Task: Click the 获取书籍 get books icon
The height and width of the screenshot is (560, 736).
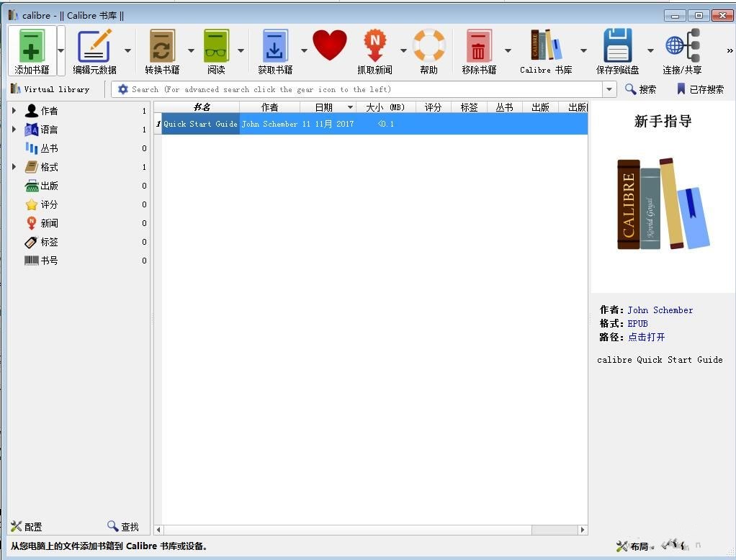Action: [x=275, y=46]
